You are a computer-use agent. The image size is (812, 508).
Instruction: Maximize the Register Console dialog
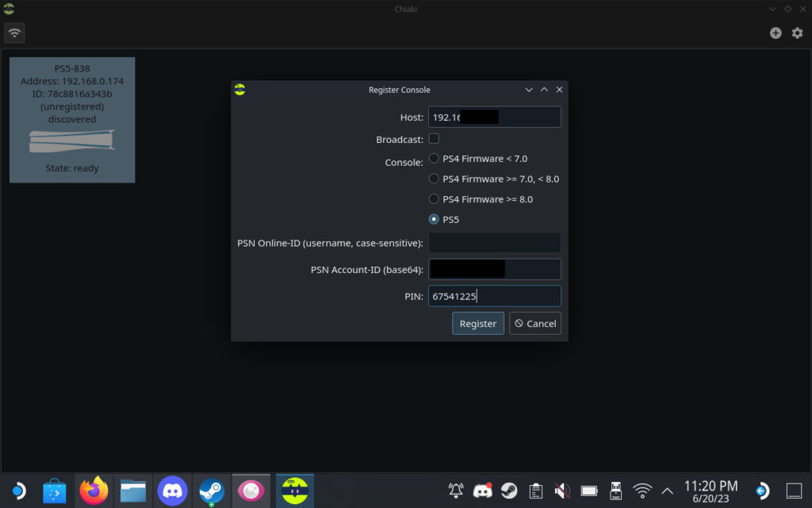click(544, 90)
